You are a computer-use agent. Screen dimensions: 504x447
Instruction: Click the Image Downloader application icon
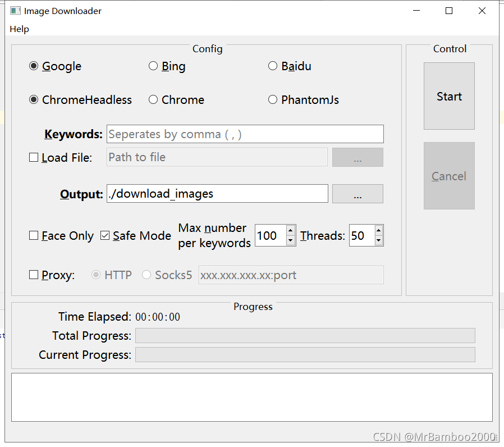16,10
